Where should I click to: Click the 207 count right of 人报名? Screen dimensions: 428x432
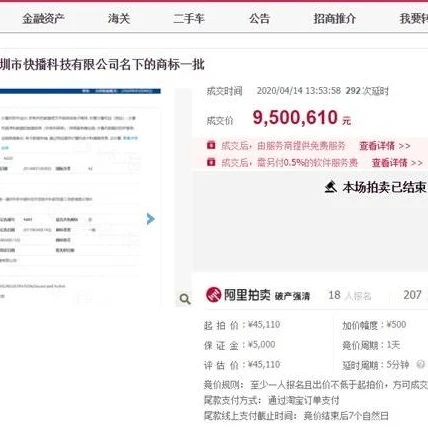pyautogui.click(x=412, y=295)
